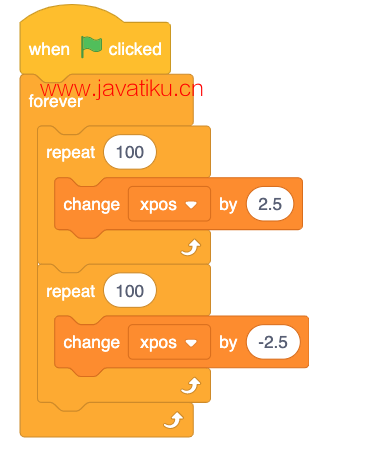Screen dimensions: 366x456
Task: Click the loop arrow in the first repeat block
Action: 191,248
